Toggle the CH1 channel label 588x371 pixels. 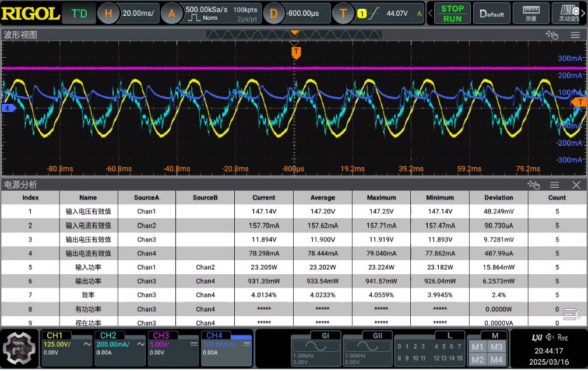tap(54, 335)
